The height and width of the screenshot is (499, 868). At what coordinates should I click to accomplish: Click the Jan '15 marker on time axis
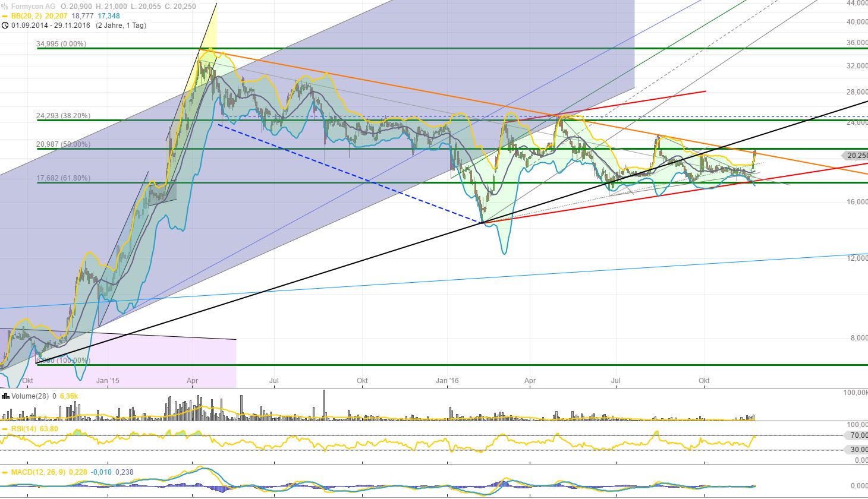pos(107,380)
